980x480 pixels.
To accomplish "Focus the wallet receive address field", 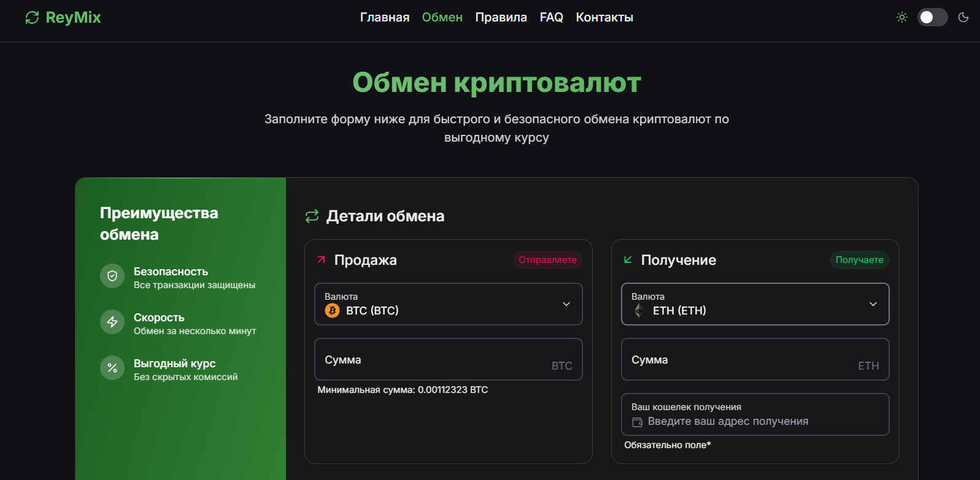I will point(755,414).
